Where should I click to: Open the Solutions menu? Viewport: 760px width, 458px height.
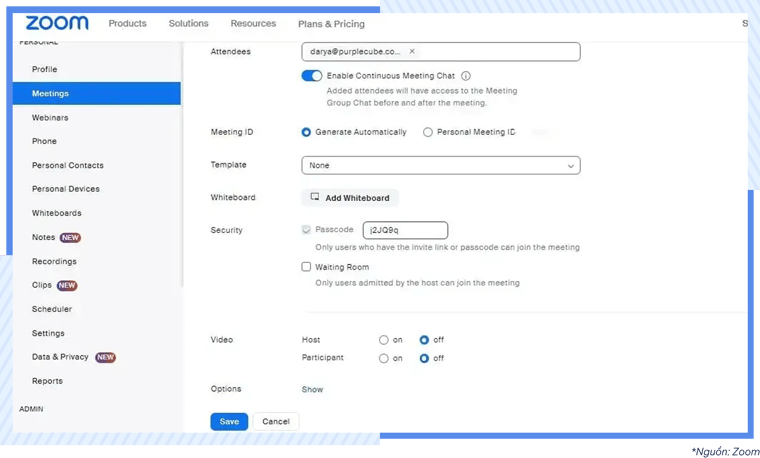pyautogui.click(x=189, y=23)
